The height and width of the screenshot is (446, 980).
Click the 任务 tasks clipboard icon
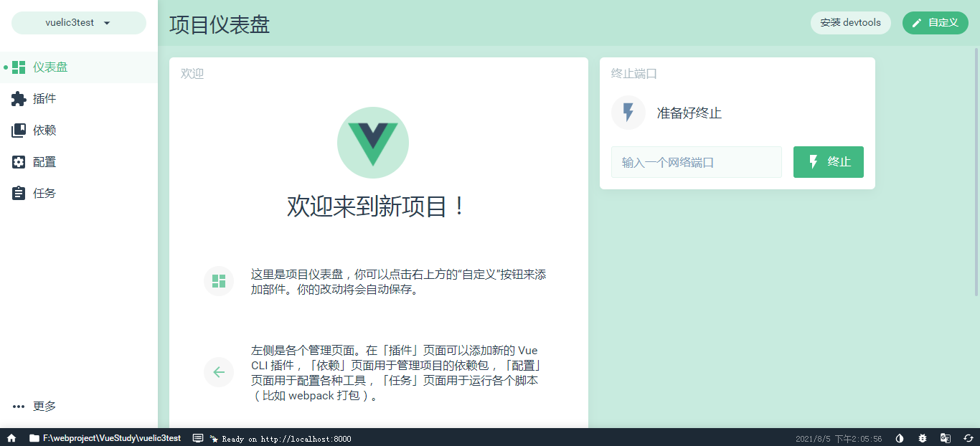(19, 194)
